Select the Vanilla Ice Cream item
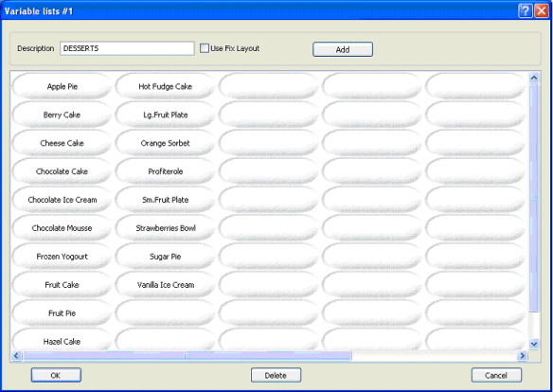Screen dimensions: 553x392 coord(165,284)
